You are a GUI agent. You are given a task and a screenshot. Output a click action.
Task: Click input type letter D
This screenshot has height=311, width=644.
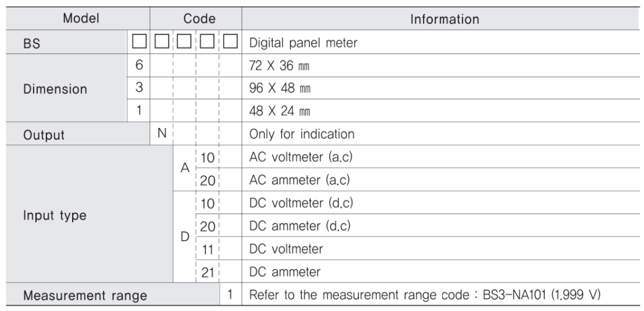[x=185, y=237]
